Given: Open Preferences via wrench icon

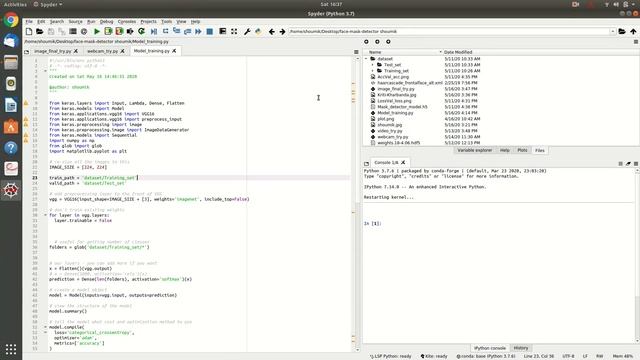Looking at the screenshot, I should 247,31.
